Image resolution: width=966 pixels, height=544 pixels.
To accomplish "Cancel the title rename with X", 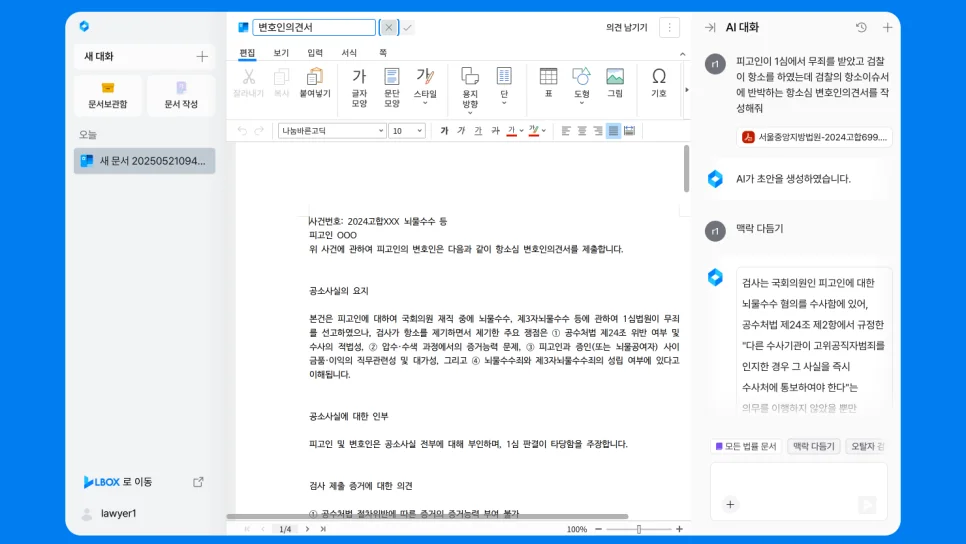I will click(389, 27).
